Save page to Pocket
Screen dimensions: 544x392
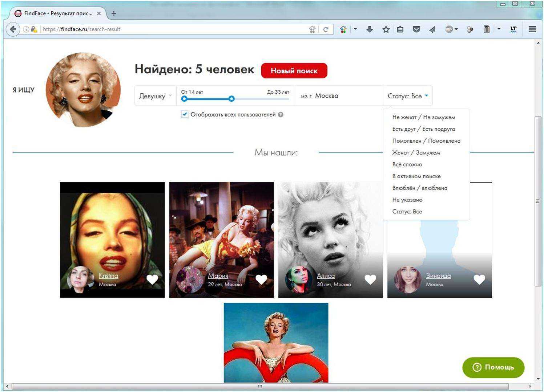416,29
